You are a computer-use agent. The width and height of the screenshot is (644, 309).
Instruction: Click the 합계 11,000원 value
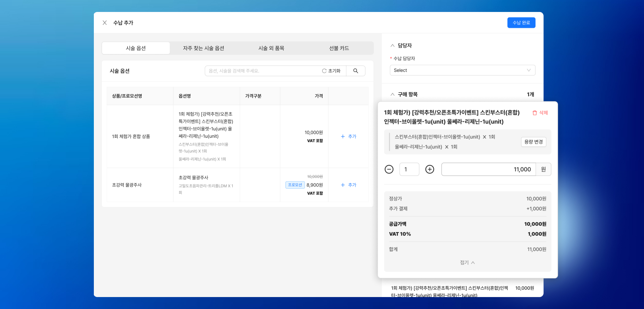536,249
